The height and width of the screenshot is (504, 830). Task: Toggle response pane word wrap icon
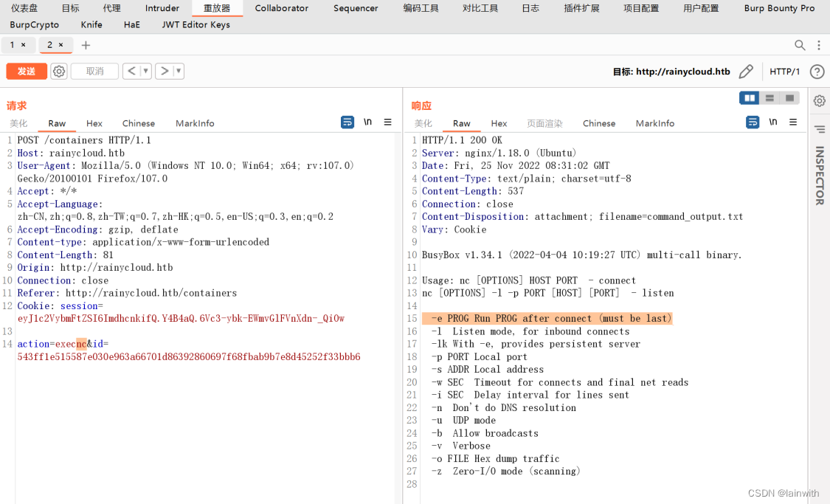(753, 122)
